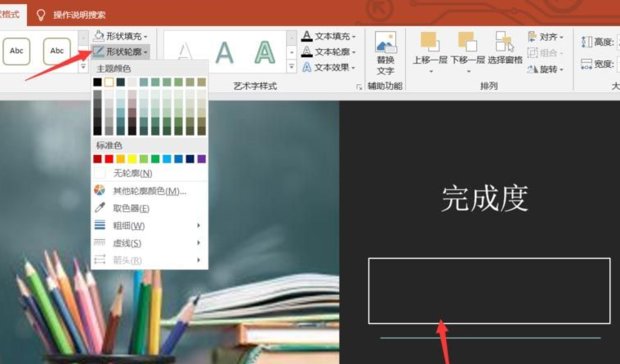Apply the solid teal A WordArt style
The image size is (620, 364).
[224, 52]
